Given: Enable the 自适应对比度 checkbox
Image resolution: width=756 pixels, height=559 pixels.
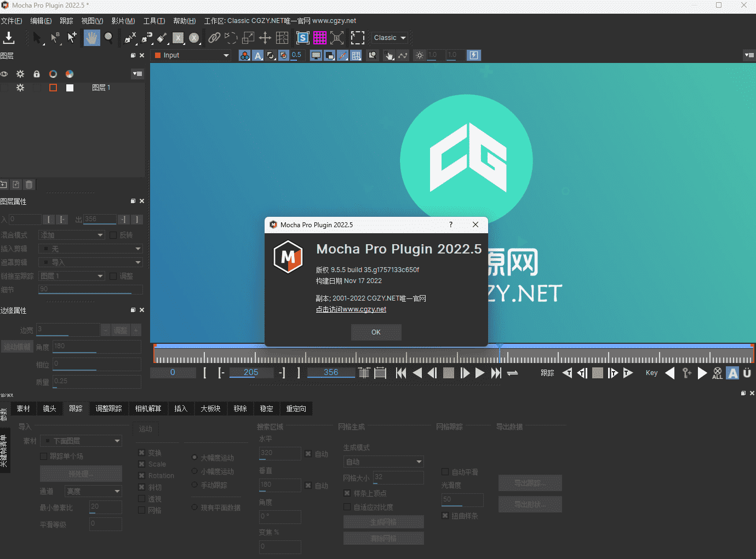Looking at the screenshot, I should (347, 506).
